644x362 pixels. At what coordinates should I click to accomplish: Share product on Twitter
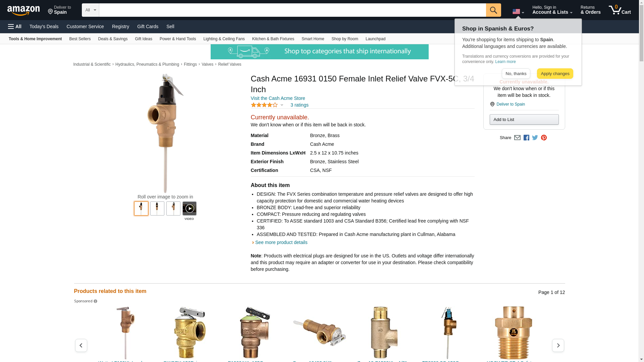[x=535, y=138]
